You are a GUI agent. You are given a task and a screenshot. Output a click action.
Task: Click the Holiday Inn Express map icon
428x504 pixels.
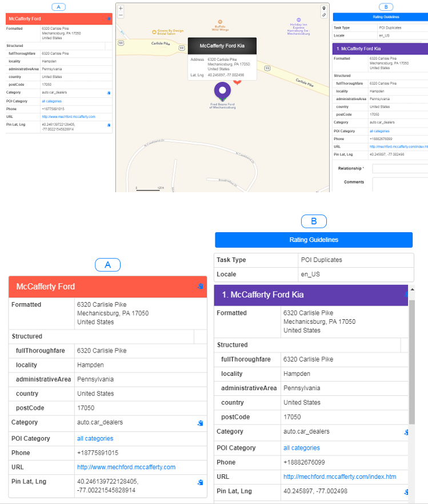point(299,20)
